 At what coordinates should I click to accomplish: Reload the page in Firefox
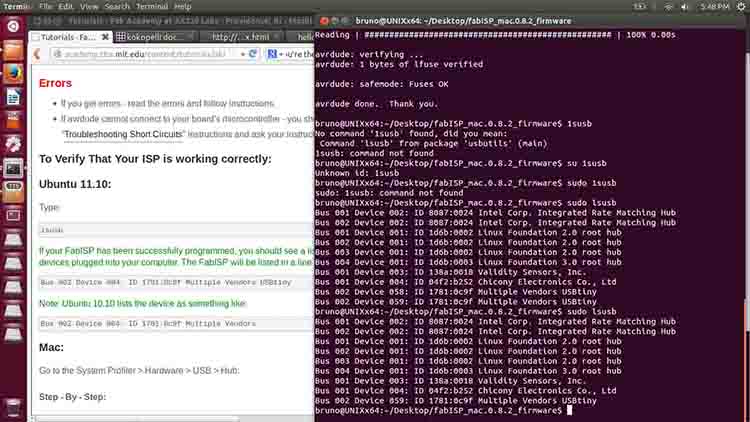click(253, 54)
